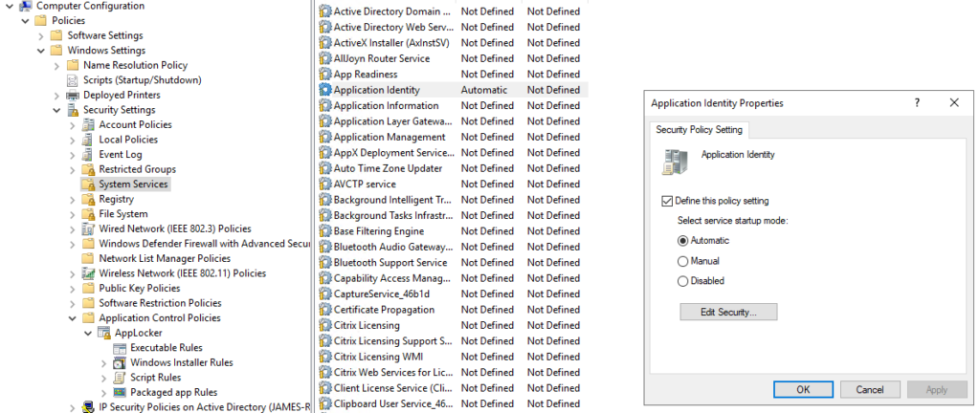Click the Restricted Groups folder icon
Image resolution: width=980 pixels, height=413 pixels.
[88, 169]
